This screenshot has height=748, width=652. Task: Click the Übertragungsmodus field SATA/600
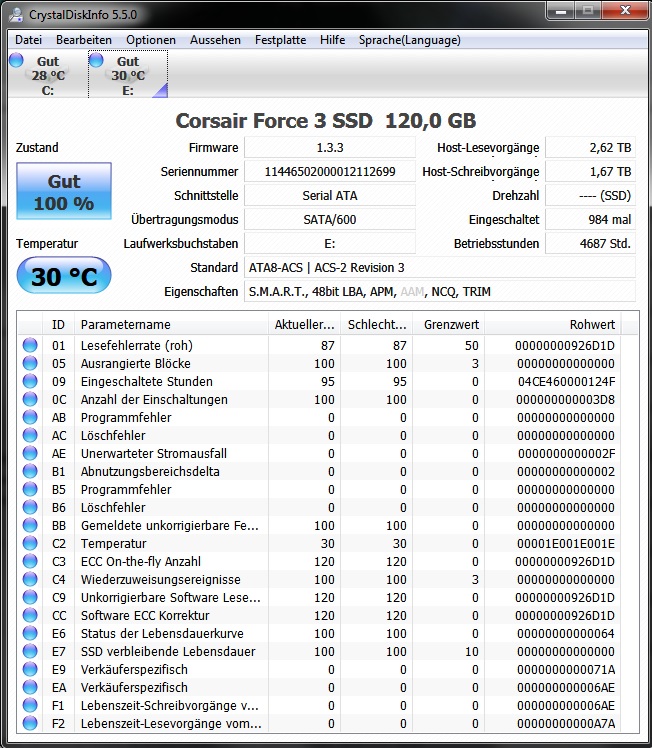click(330, 219)
